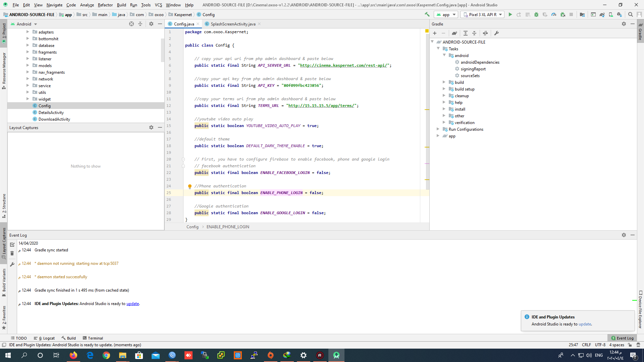Open the Logcat tool window

(x=46, y=338)
